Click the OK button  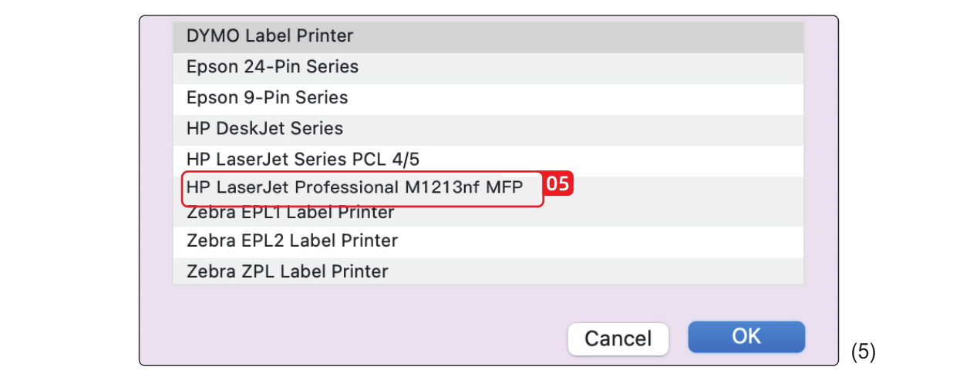[746, 337]
